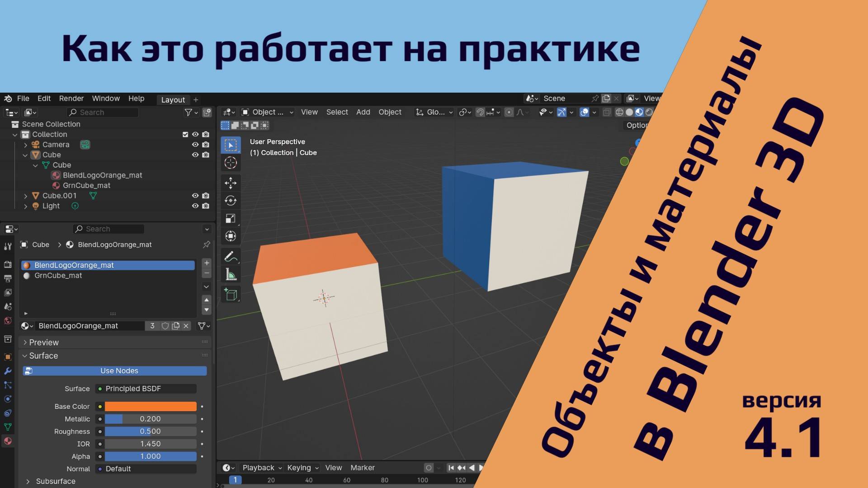This screenshot has height=488, width=868.
Task: Open the Select menu
Action: click(x=337, y=112)
